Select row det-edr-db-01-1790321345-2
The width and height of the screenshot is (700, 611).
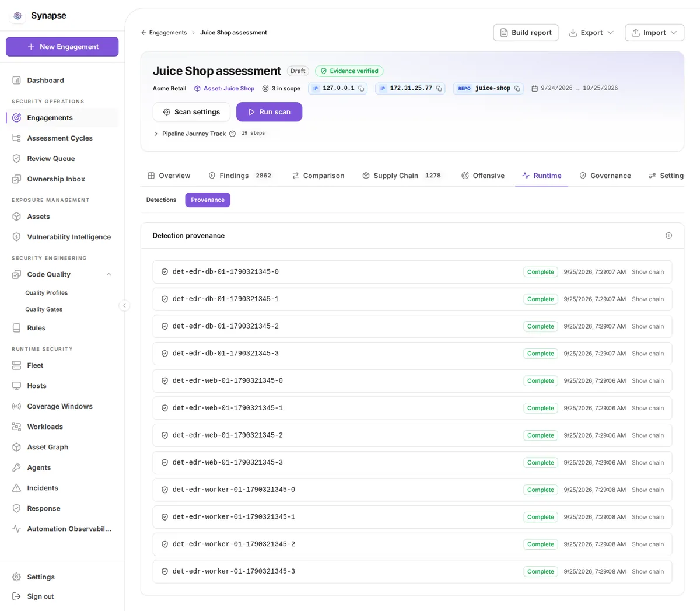412,327
